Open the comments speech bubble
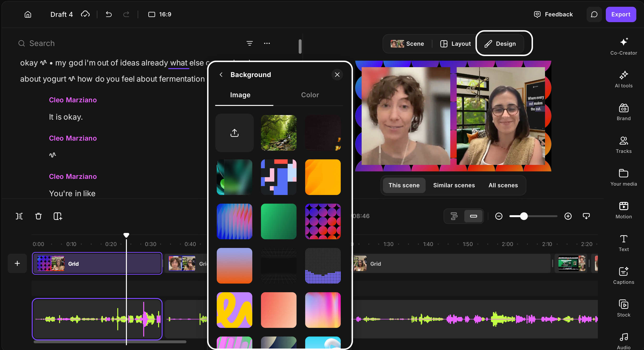Image resolution: width=644 pixels, height=350 pixels. click(x=594, y=14)
